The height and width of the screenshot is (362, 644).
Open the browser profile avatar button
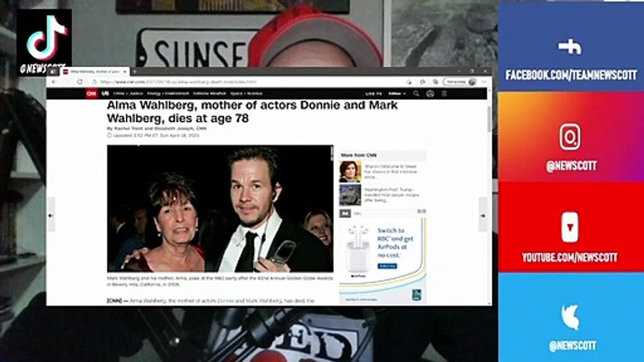pyautogui.click(x=472, y=82)
